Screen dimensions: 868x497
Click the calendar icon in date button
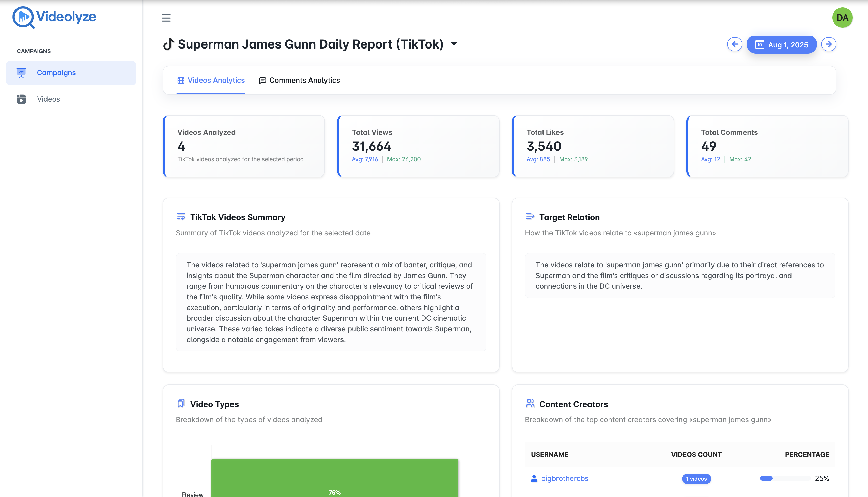759,45
